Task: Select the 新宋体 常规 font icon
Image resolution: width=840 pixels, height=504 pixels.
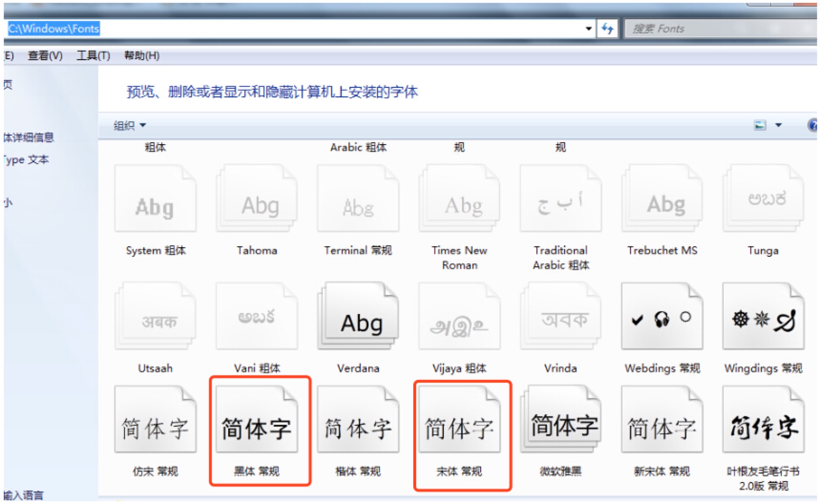Action: (662, 420)
